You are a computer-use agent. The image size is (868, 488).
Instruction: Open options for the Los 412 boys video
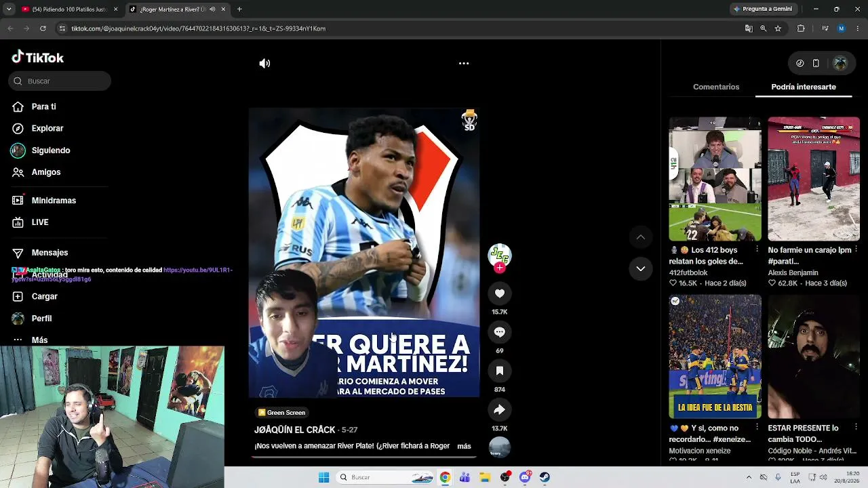(x=757, y=250)
